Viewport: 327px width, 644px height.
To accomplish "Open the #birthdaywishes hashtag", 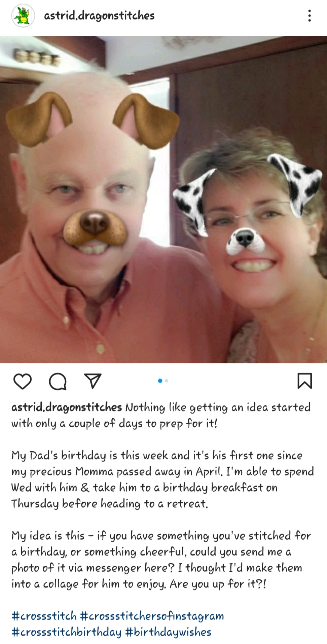I will tap(168, 632).
